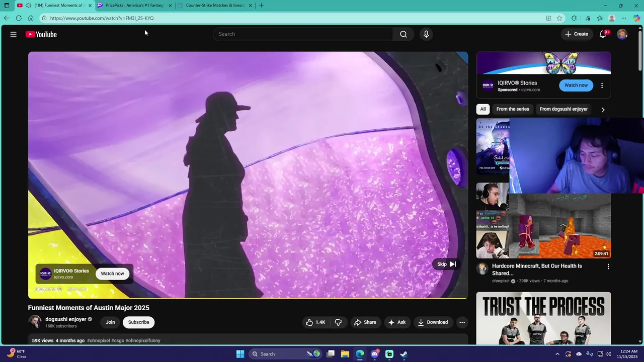Show hidden system tray icons
The height and width of the screenshot is (362, 644).
tap(557, 354)
